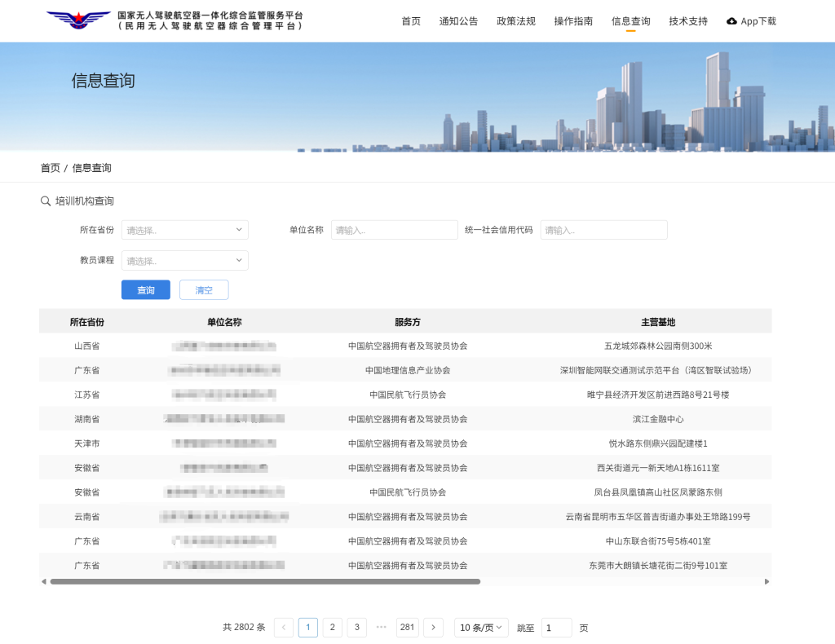
Task: Click the table's scroll right arrow
Action: (767, 582)
